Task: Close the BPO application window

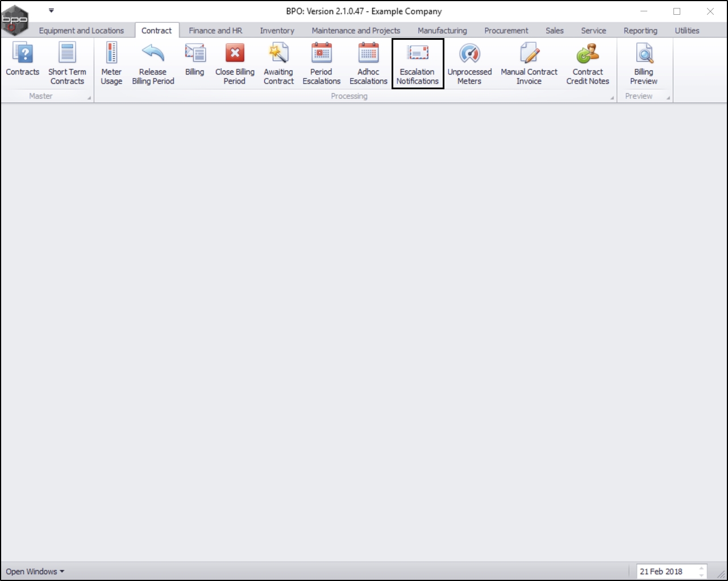Action: pos(710,11)
